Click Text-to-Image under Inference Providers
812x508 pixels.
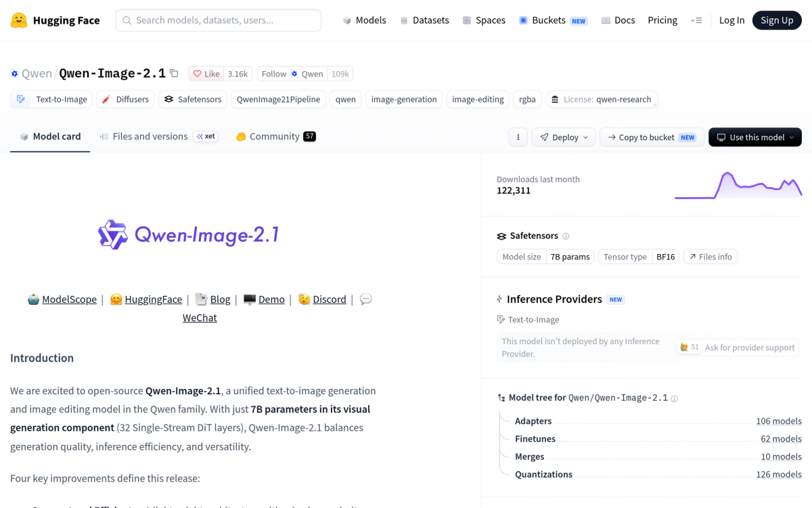tap(528, 320)
